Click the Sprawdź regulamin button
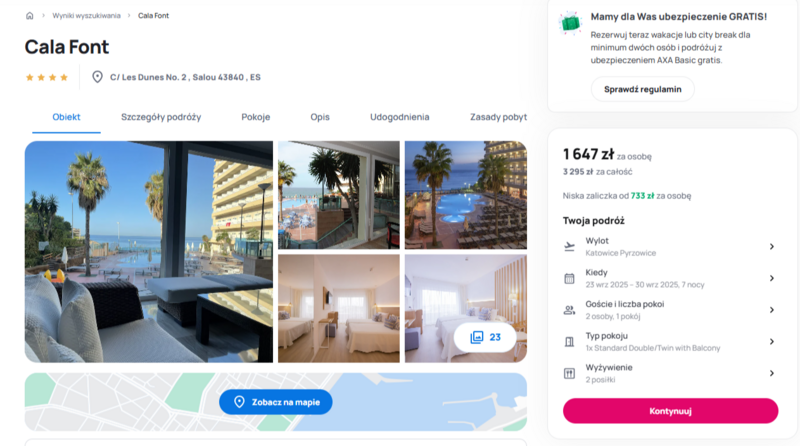 tap(643, 89)
